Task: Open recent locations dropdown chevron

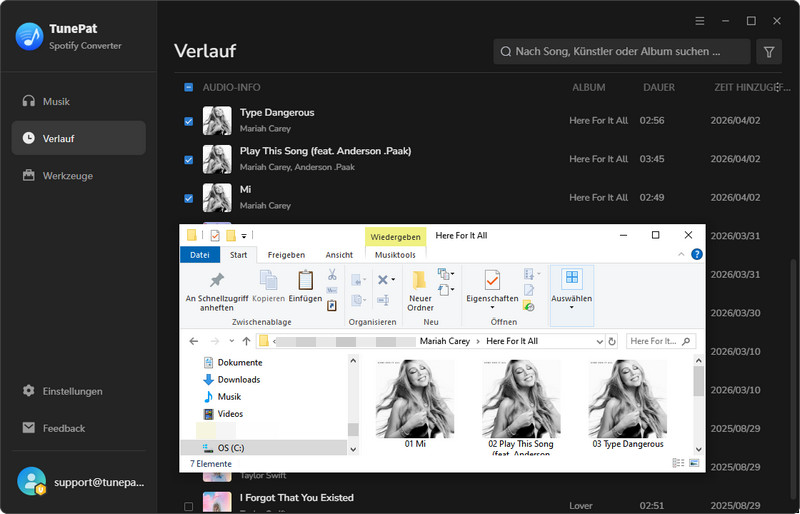Action: tap(232, 341)
